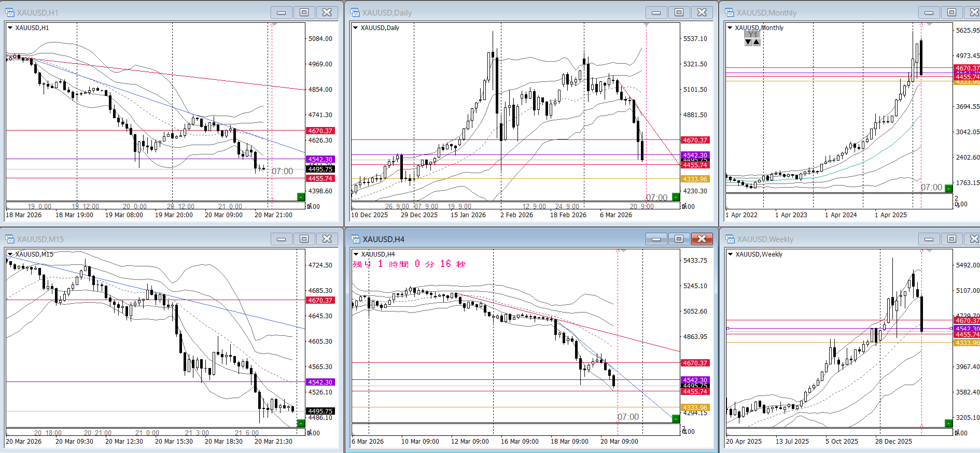Click the XAUUSD,M15 window chart icon
This screenshot has width=980, height=453.
tap(10, 239)
